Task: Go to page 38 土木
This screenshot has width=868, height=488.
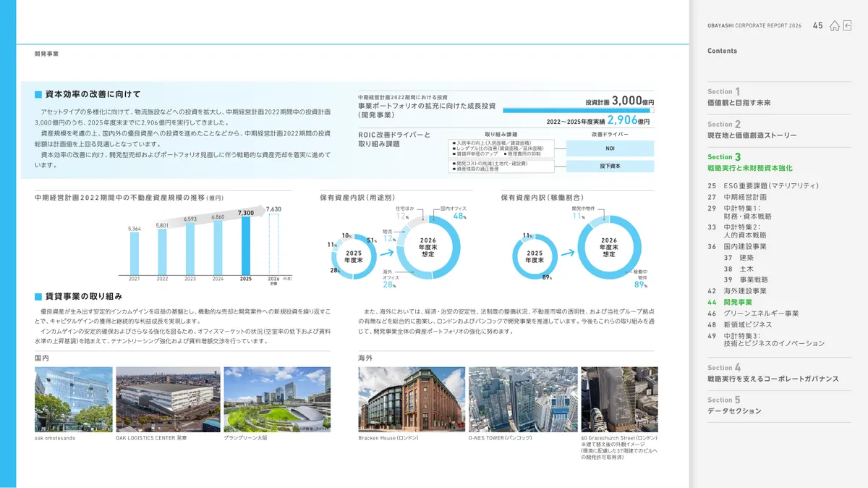Action: (739, 269)
